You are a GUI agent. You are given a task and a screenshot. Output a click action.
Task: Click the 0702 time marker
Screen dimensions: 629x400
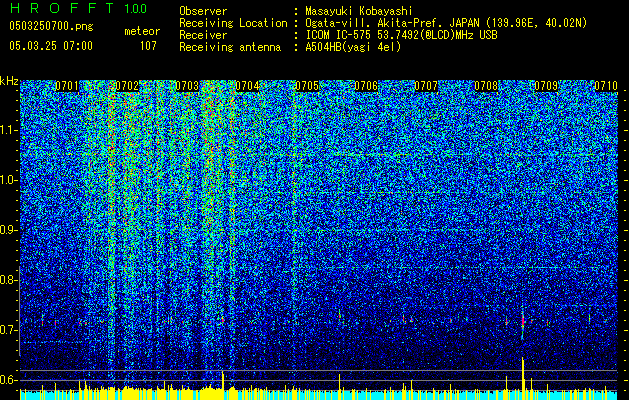point(127,86)
